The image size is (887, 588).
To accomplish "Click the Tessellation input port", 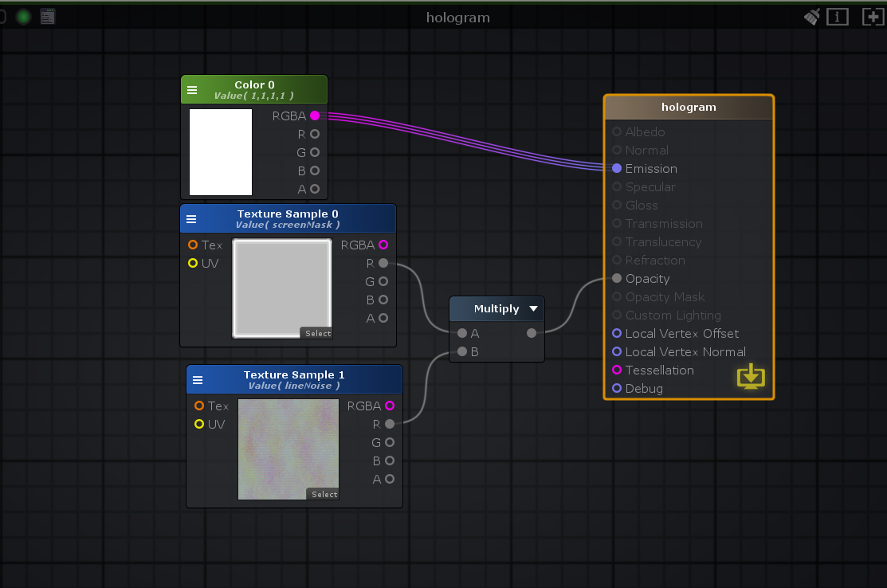I will pyautogui.click(x=617, y=370).
